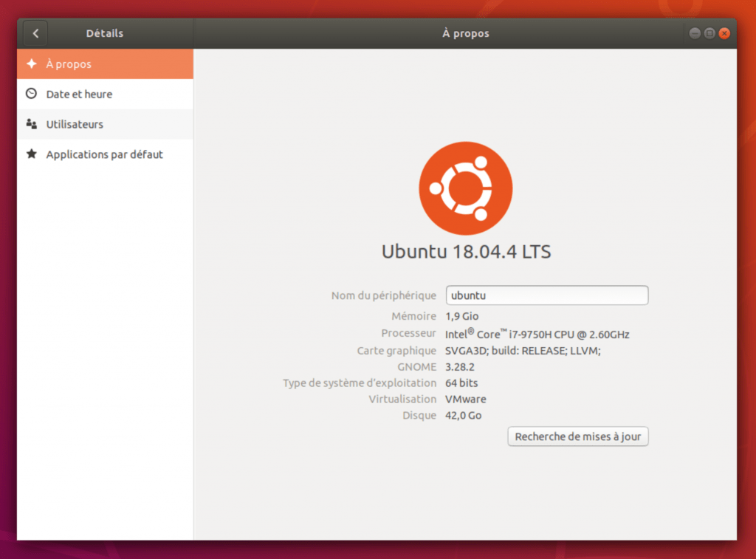Image resolution: width=756 pixels, height=559 pixels.
Task: Click the processor value Intel Core i7-9750H
Action: click(x=537, y=334)
